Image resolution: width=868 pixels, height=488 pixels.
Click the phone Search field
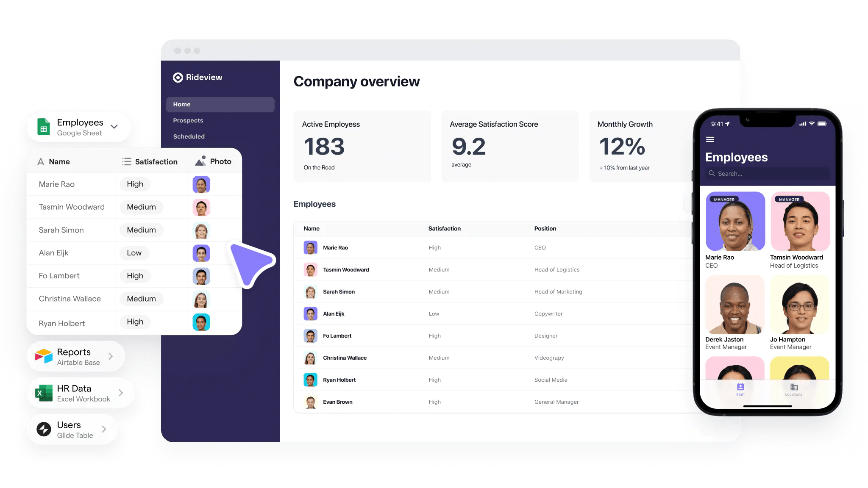click(767, 174)
